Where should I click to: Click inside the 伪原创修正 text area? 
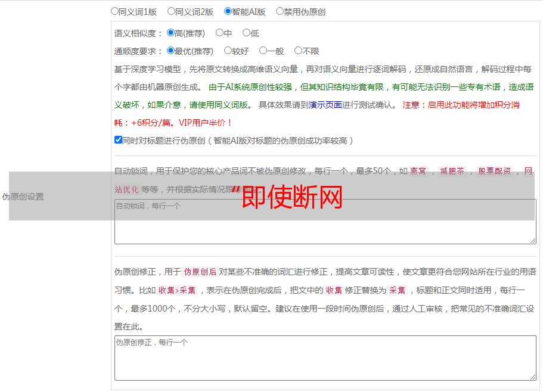[x=325, y=357]
